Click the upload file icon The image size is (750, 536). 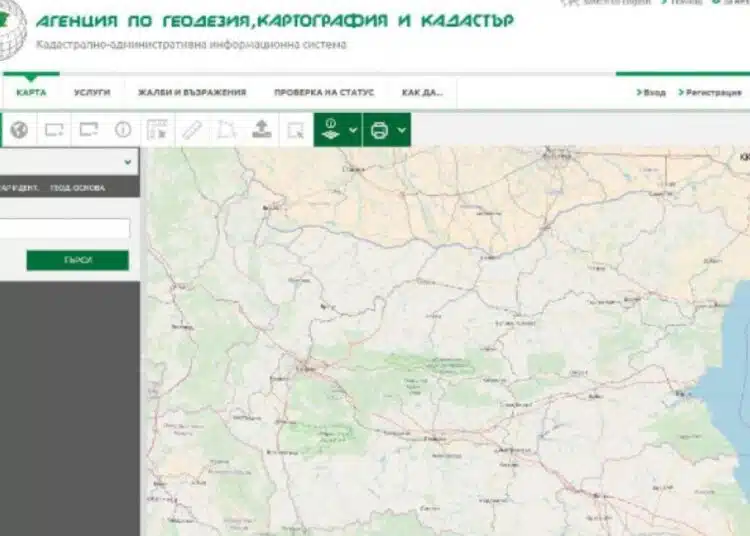[262, 129]
